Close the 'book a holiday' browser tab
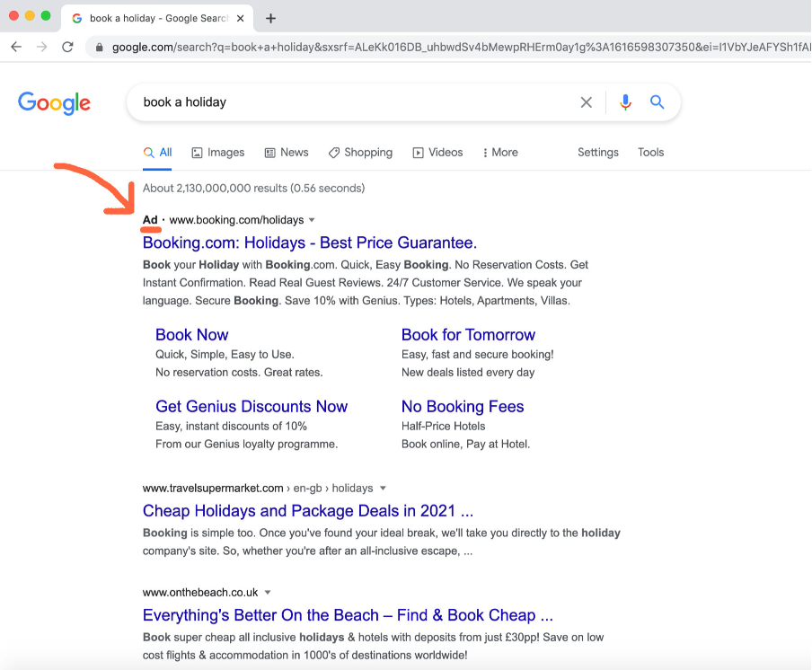Viewport: 812px width, 670px height. click(x=240, y=18)
